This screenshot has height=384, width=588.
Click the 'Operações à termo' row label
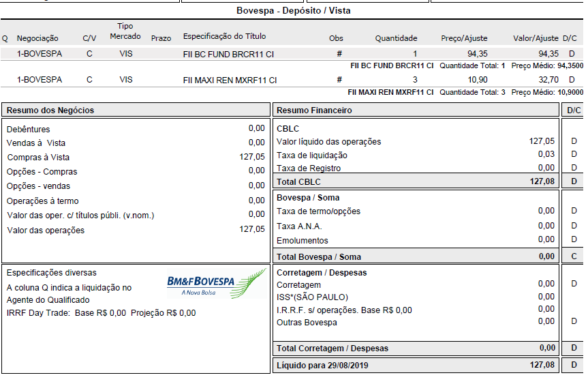tap(43, 201)
